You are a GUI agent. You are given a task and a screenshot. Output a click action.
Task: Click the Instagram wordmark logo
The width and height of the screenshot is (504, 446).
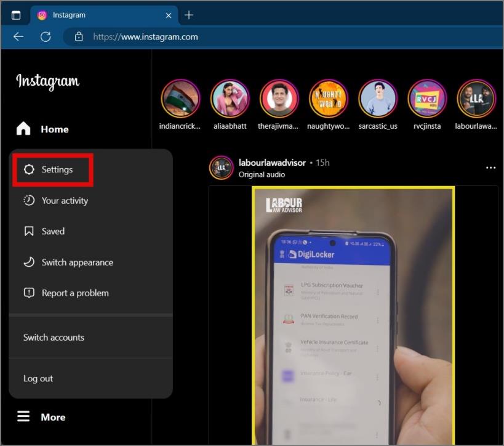tap(47, 81)
